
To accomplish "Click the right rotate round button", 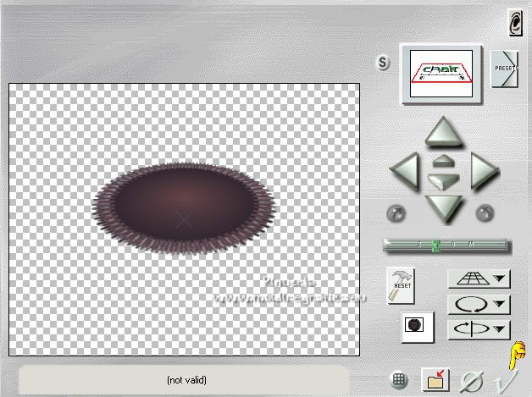I will [485, 213].
